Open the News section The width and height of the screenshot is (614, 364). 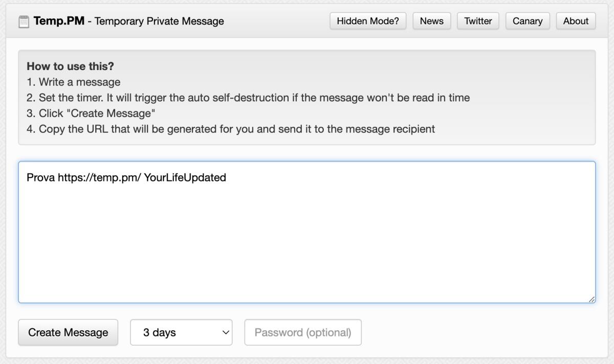431,21
